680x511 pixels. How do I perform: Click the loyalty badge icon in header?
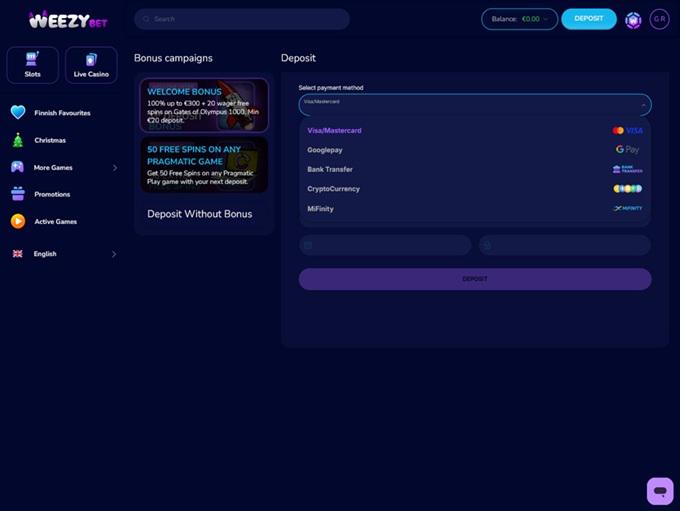[633, 19]
